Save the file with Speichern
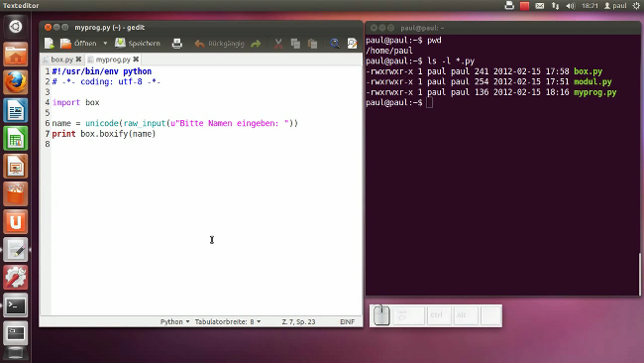This screenshot has height=363, width=644. pyautogui.click(x=138, y=44)
